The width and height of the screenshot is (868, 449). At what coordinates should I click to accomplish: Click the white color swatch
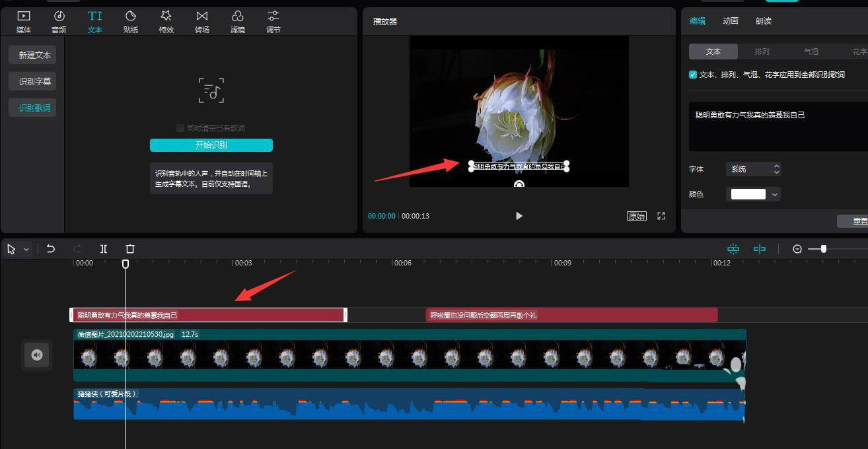[748, 194]
